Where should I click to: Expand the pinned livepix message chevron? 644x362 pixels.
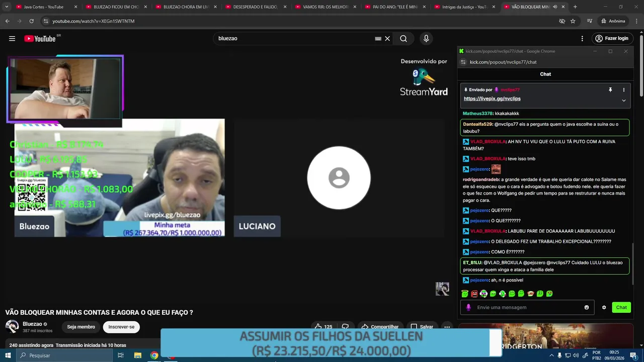(623, 101)
